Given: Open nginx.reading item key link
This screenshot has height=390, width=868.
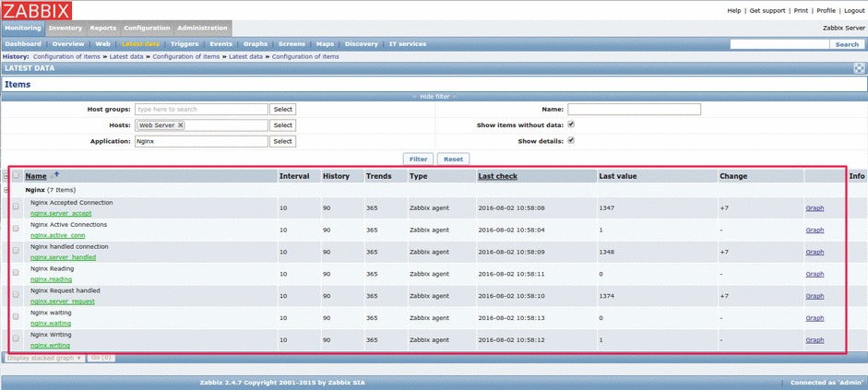Looking at the screenshot, I should pos(51,279).
